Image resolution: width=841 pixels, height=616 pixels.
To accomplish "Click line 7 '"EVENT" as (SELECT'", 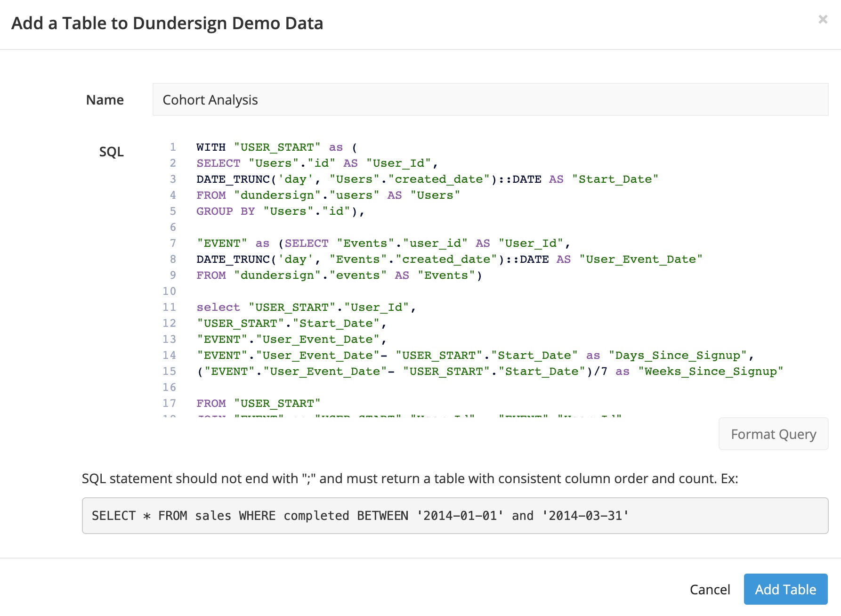I will [x=383, y=243].
